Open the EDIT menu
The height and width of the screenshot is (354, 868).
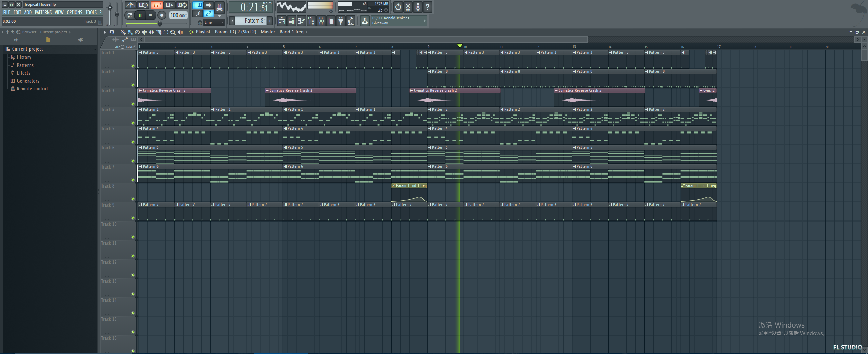pyautogui.click(x=17, y=12)
